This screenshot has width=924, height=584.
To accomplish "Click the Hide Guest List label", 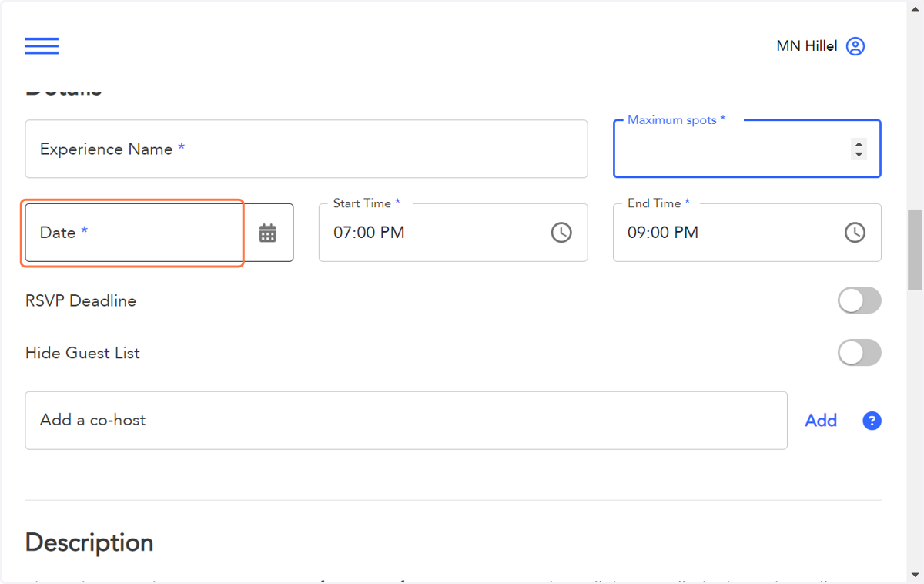I will (x=82, y=353).
